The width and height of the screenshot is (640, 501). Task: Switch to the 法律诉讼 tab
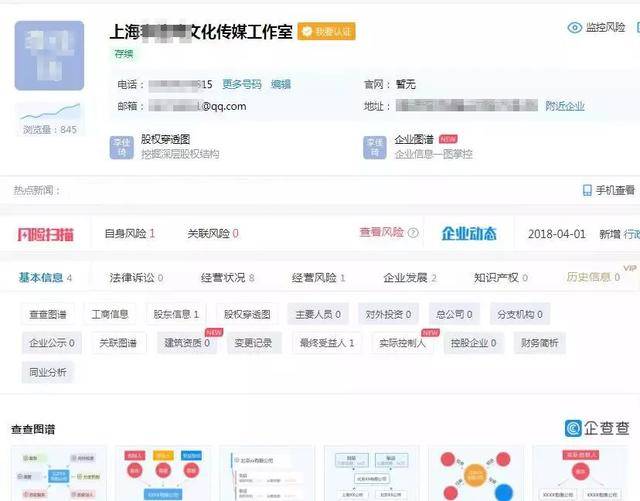coord(136,278)
